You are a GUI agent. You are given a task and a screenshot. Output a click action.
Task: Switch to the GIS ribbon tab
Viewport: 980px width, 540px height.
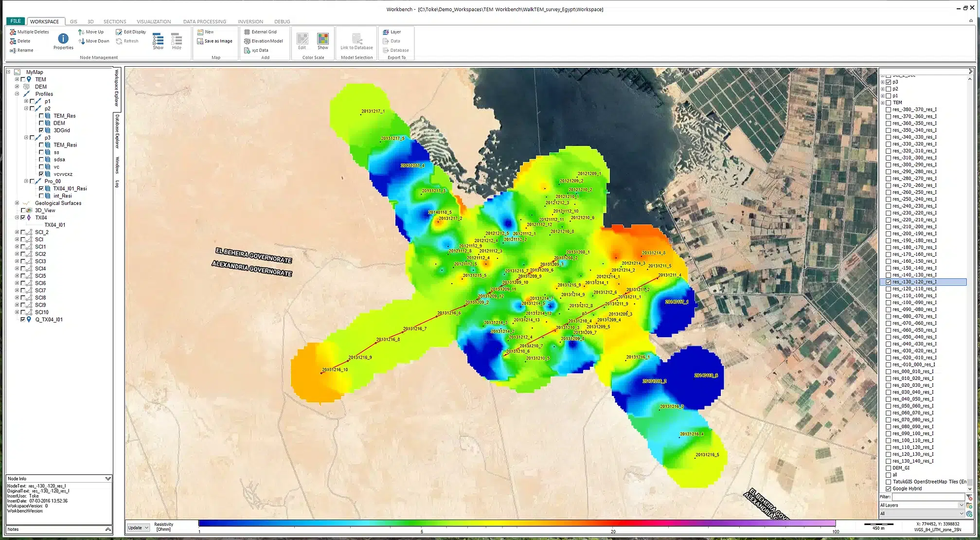[73, 22]
